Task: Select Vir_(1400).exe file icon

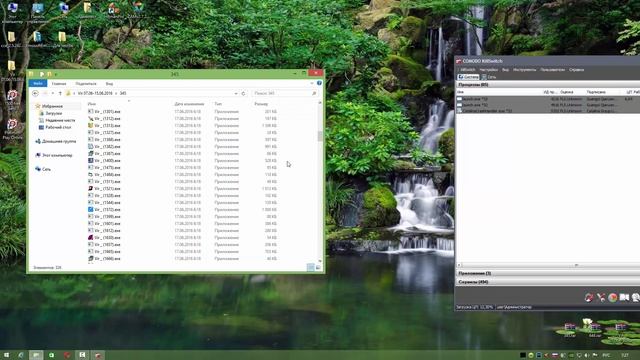Action: click(x=91, y=160)
